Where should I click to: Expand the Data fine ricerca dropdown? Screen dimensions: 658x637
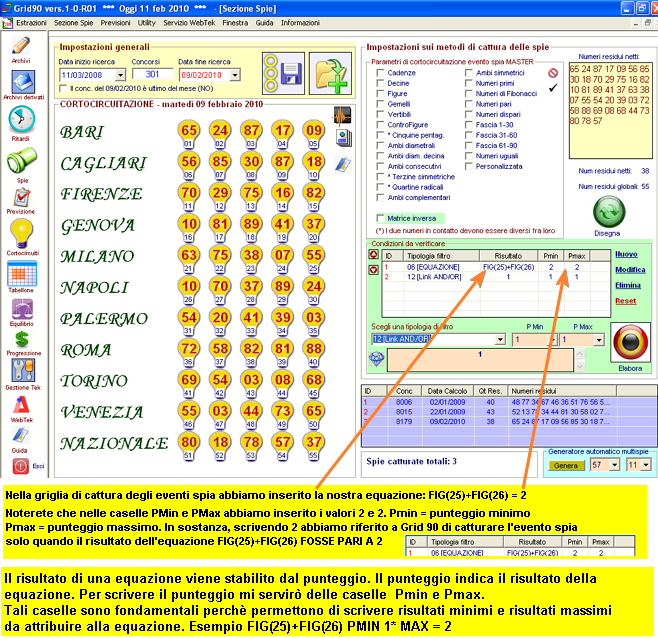coord(235,75)
